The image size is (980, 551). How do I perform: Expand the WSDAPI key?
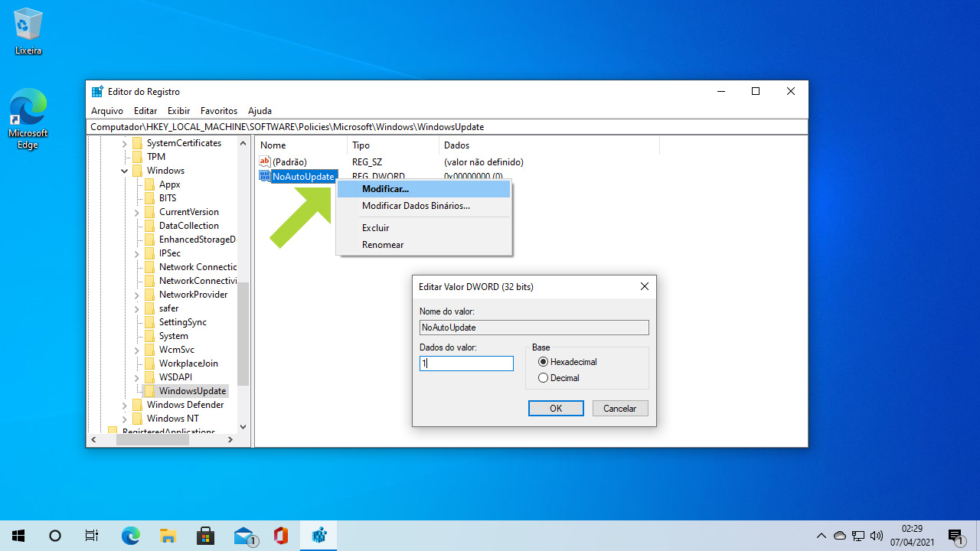pos(137,377)
